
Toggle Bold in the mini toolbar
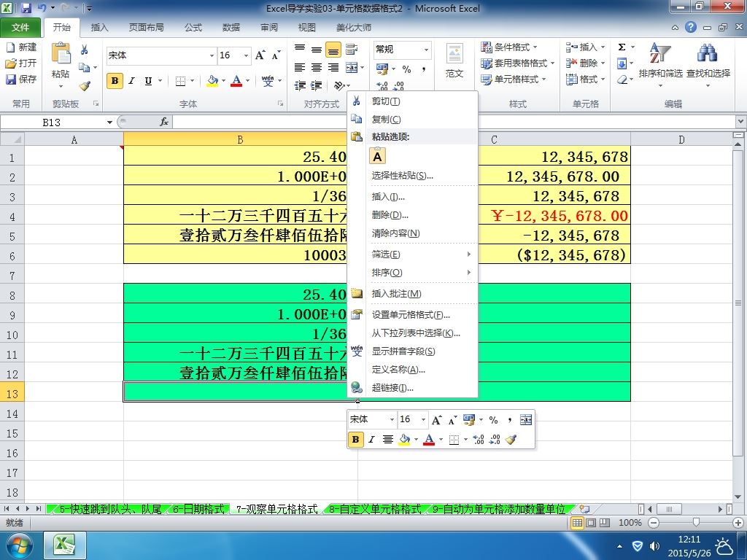355,439
